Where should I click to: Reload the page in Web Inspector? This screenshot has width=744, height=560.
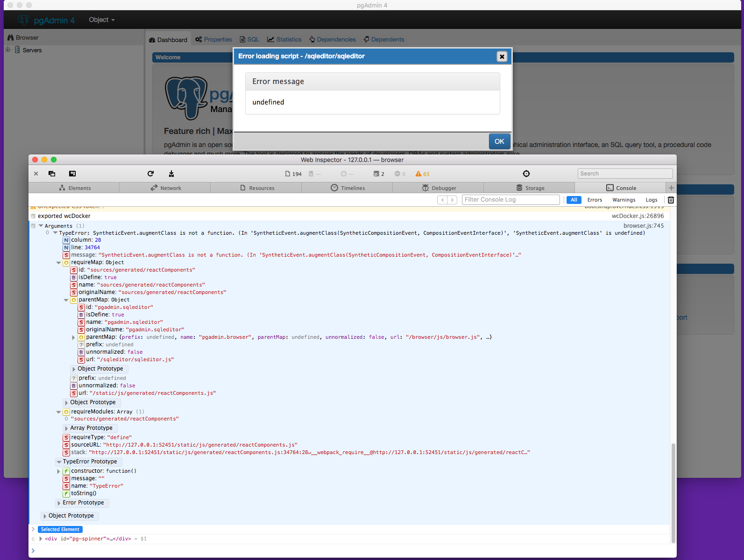coord(150,174)
